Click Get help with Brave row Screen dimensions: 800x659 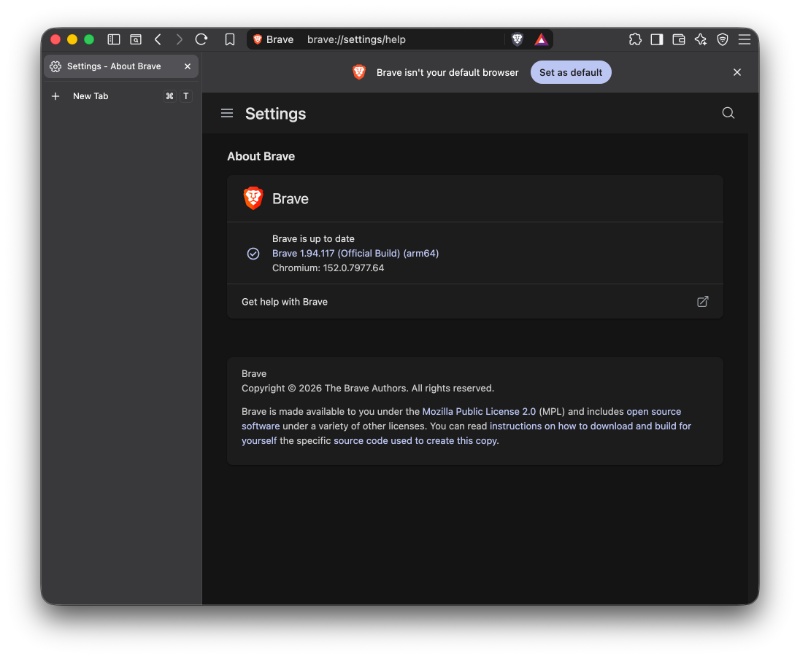(475, 301)
